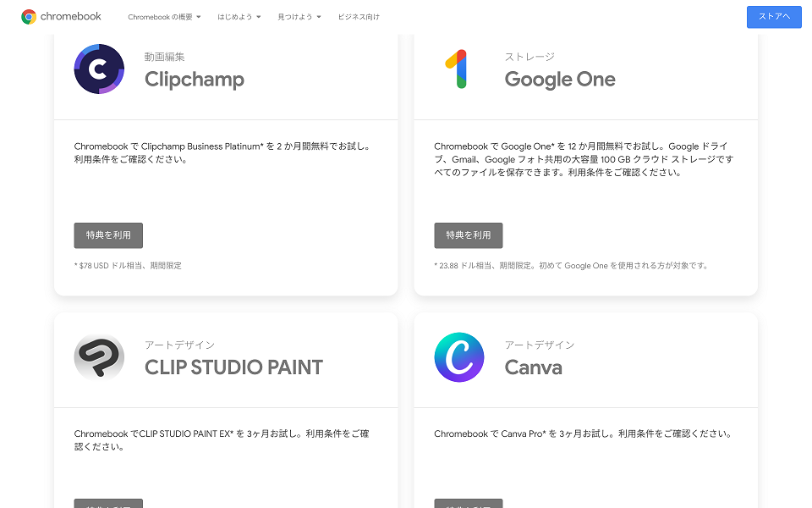The height and width of the screenshot is (508, 812).
Task: Click the ストレージ category label
Action: tap(529, 57)
